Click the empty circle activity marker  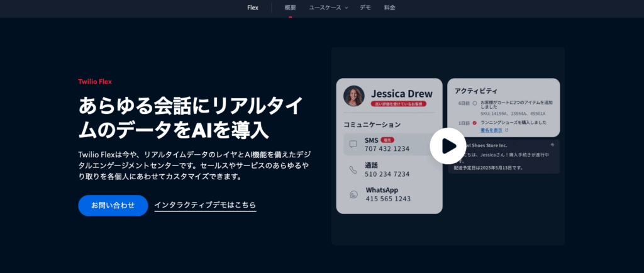click(x=475, y=102)
